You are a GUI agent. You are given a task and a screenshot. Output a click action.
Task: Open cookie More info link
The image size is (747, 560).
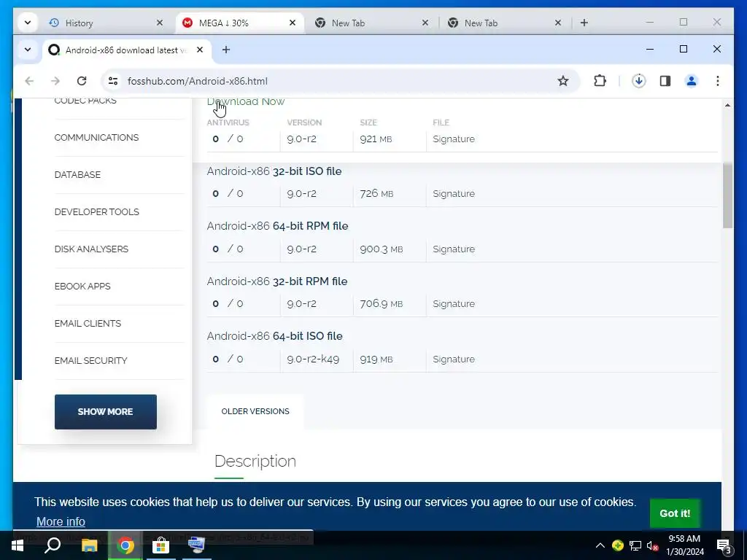61,521
